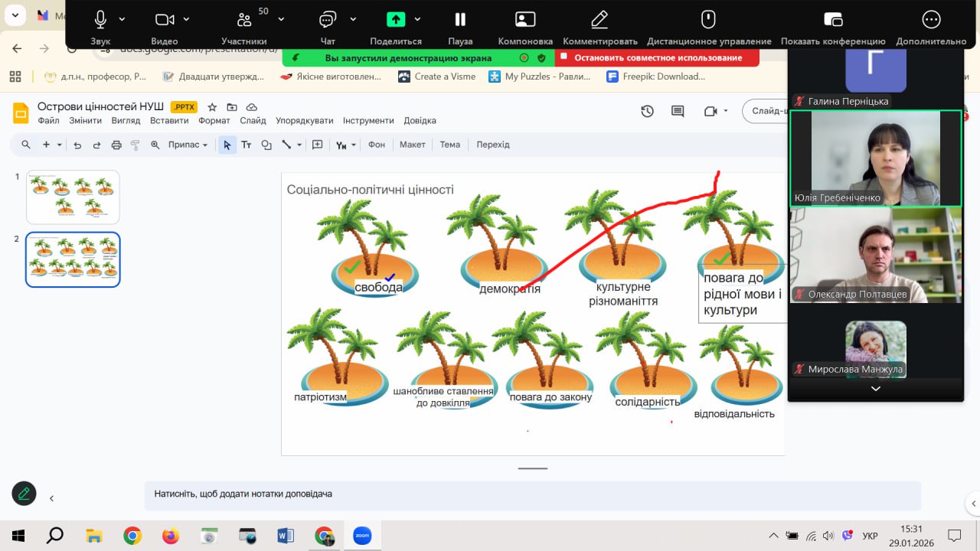Image resolution: width=980 pixels, height=551 pixels.
Task: Mute microphone with the Звук icon
Action: 100,19
